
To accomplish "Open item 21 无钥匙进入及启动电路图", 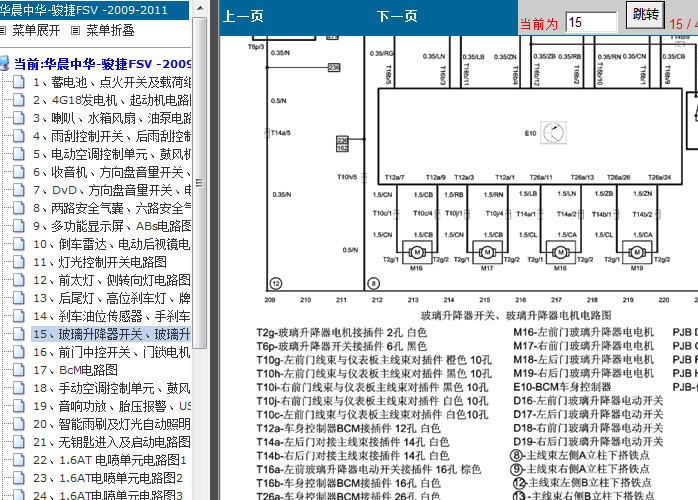I will click(112, 442).
